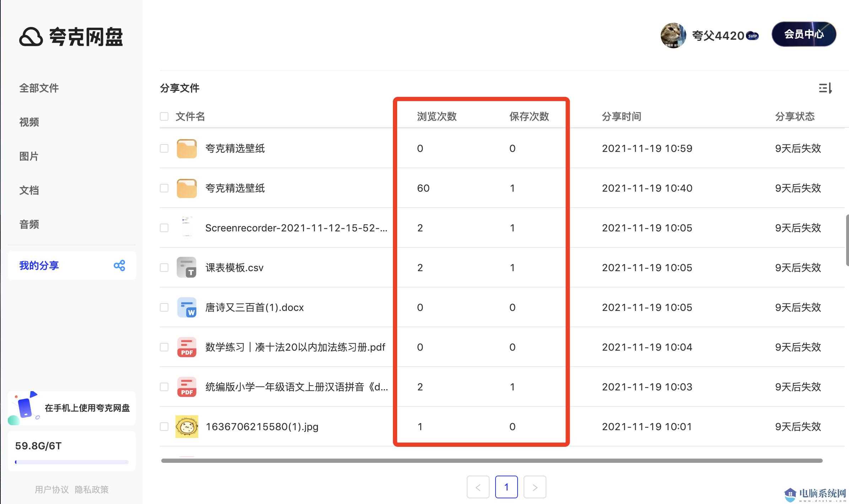The height and width of the screenshot is (504, 849).
Task: Select the Screenrecorder file checkbox
Action: (164, 228)
